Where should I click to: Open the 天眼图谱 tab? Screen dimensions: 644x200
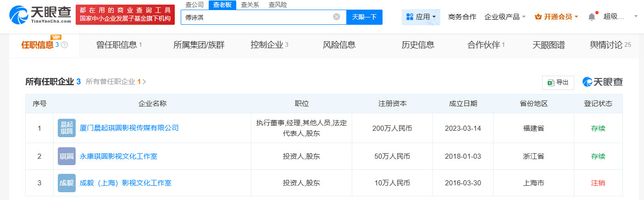point(548,45)
